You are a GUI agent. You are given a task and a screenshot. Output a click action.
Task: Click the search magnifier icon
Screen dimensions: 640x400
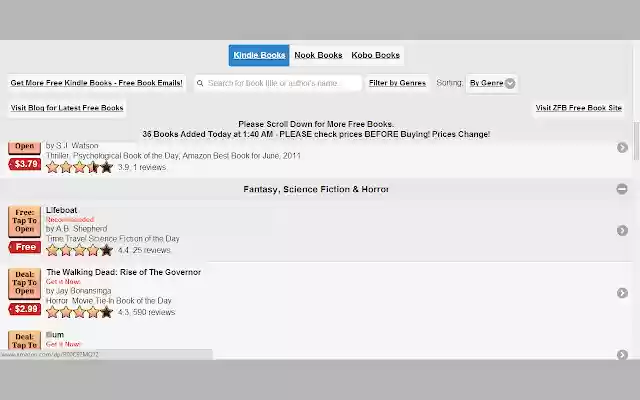[x=200, y=83]
